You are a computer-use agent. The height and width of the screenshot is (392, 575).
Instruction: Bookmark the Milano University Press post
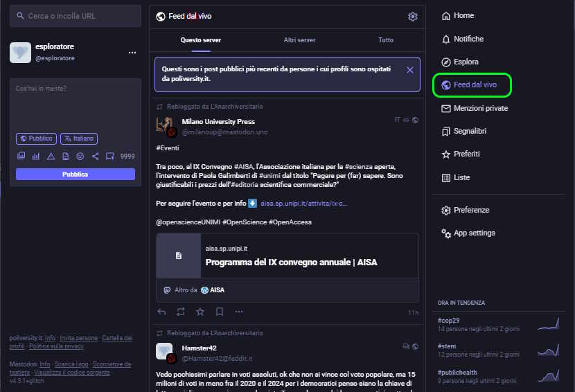tap(220, 312)
